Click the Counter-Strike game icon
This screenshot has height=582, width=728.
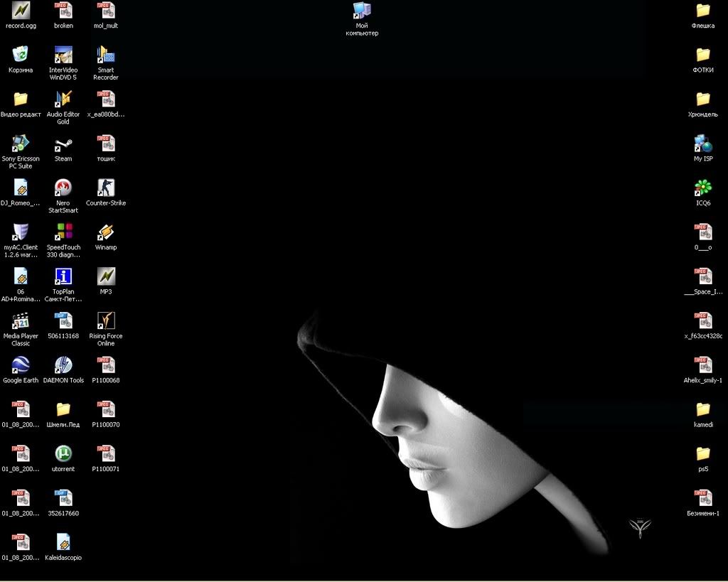coord(106,188)
